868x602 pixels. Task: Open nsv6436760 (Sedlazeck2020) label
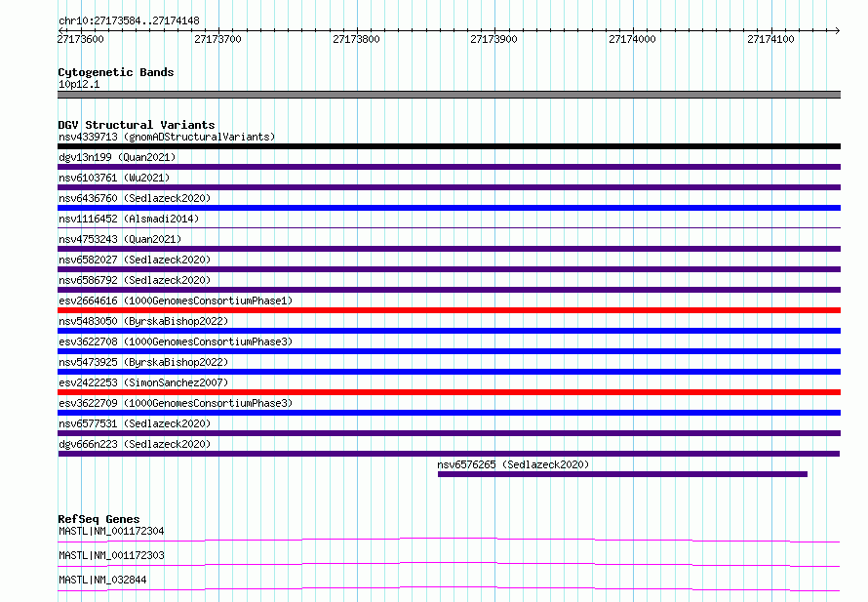[135, 198]
